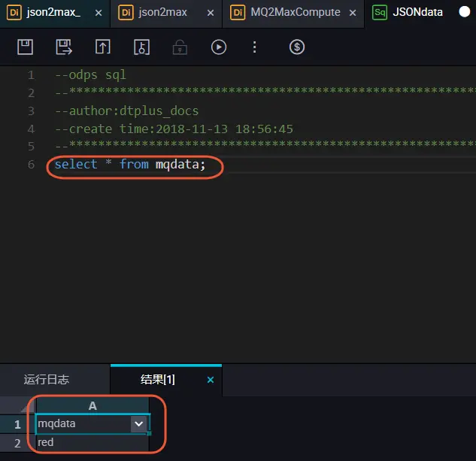Select column header A
Image resolution: width=476 pixels, height=461 pixels.
(92, 406)
